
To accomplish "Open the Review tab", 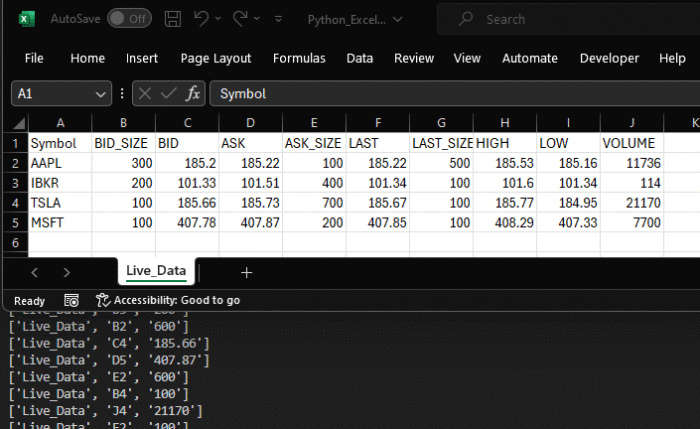I will (x=414, y=58).
